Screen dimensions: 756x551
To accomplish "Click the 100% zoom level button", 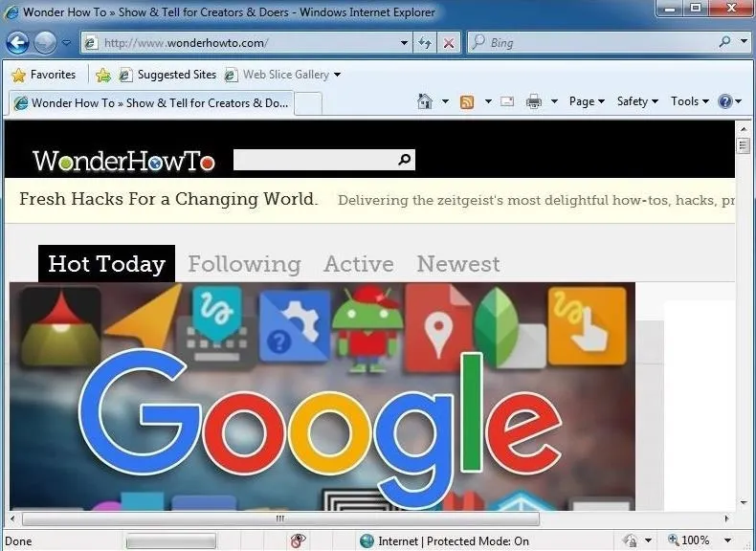I will (x=689, y=540).
